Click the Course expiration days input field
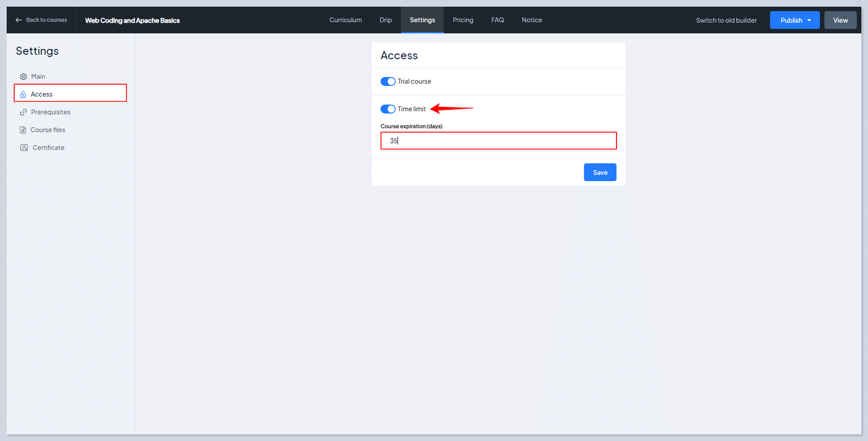 [x=498, y=141]
